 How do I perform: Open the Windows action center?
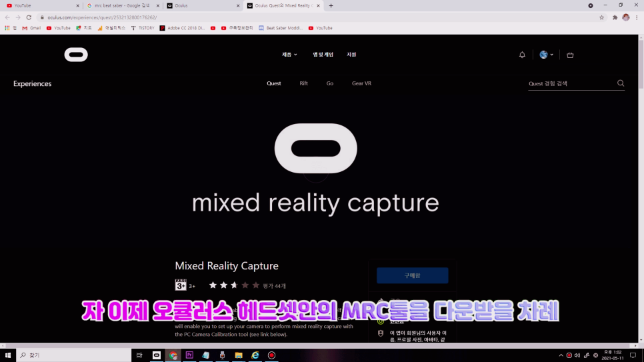tap(633, 355)
